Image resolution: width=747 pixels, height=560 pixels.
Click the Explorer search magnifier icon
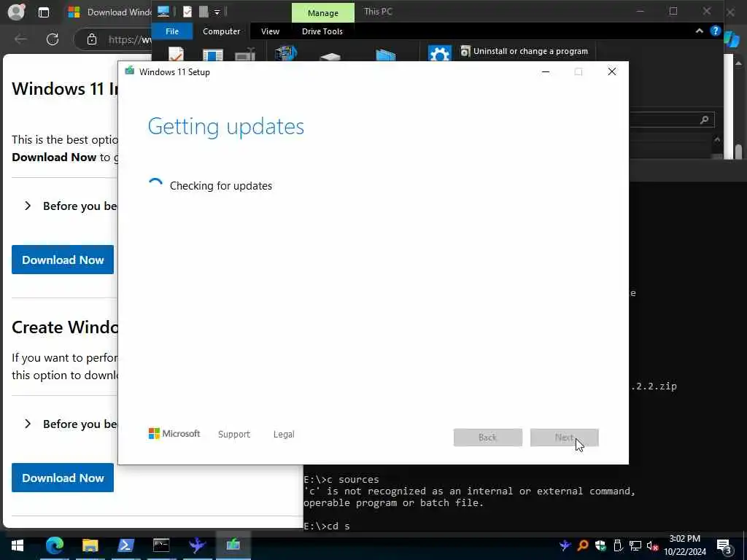704,120
